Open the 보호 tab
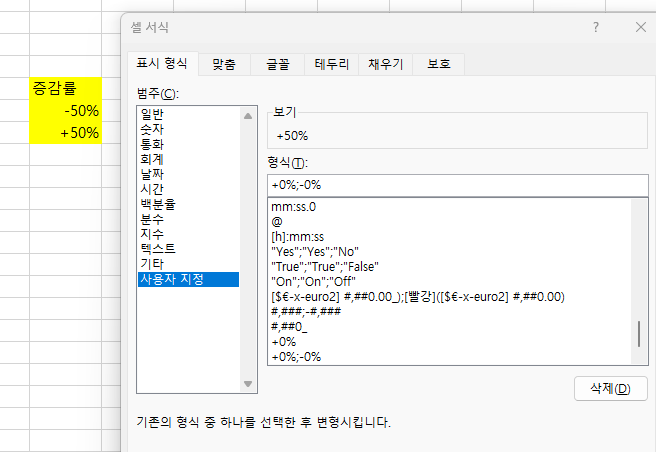 (438, 64)
